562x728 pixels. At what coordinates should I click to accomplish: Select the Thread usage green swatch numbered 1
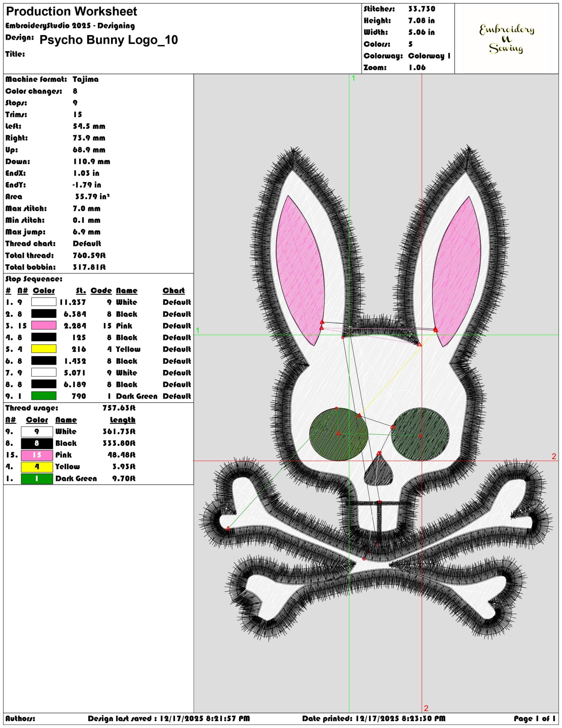37,479
